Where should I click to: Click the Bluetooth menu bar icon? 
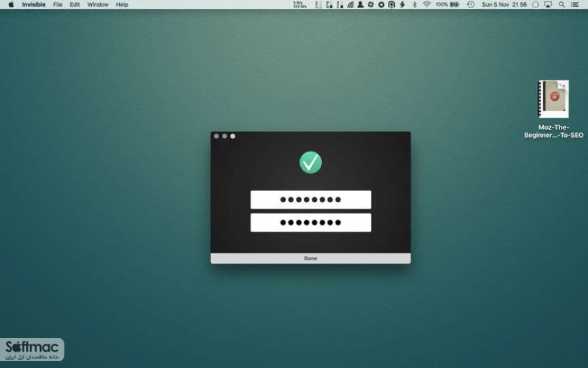click(x=414, y=5)
